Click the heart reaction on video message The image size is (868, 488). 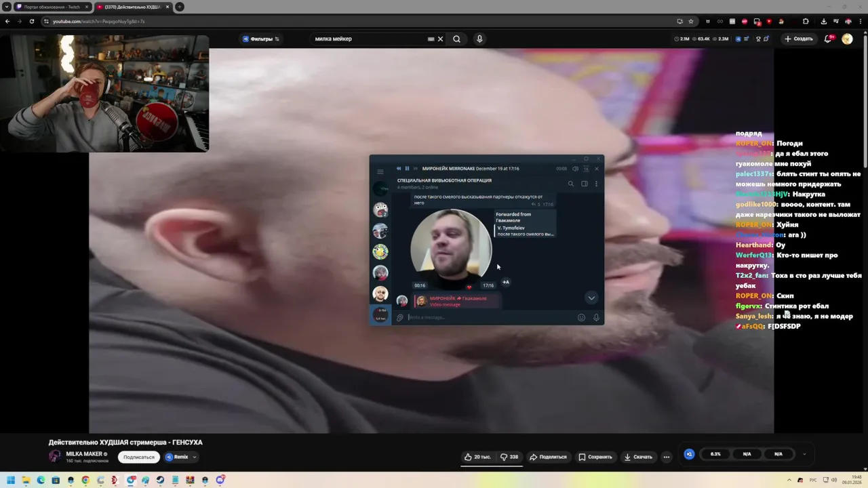(469, 287)
